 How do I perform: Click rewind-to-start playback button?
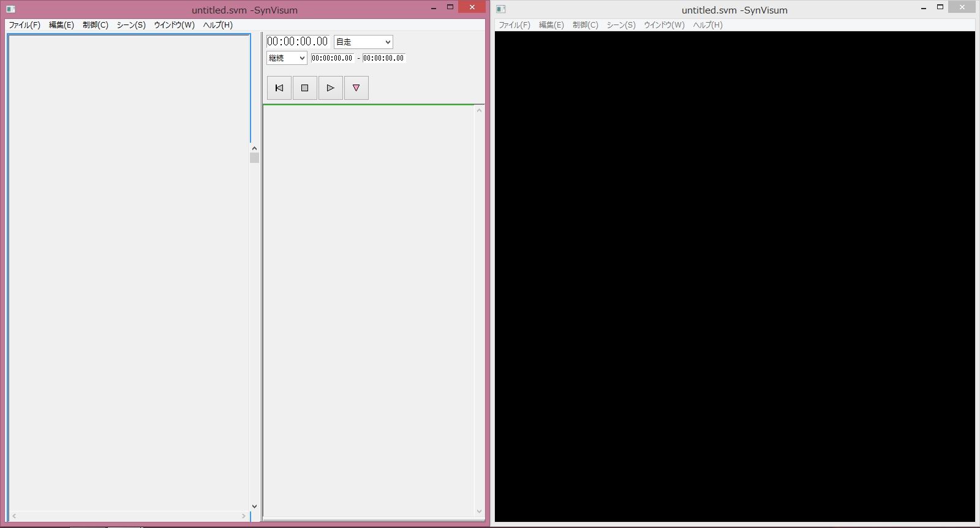tap(279, 88)
